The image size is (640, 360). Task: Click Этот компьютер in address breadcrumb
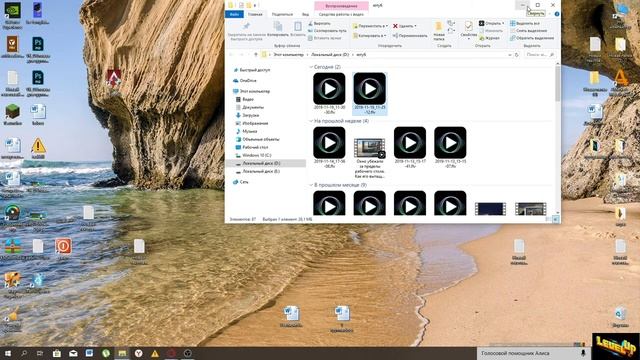pyautogui.click(x=289, y=55)
